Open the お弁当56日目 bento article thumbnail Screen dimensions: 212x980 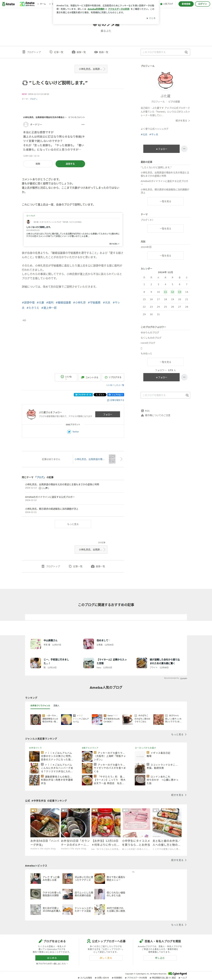[x=45, y=823]
